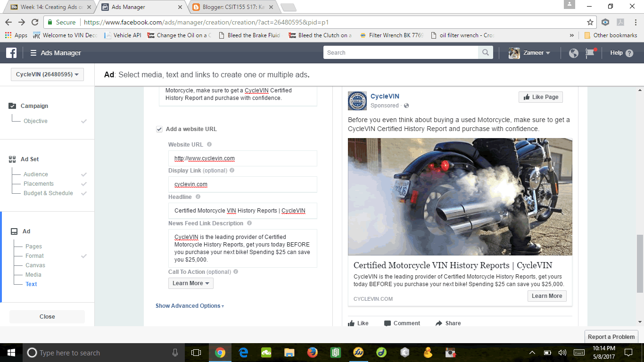Open Other bookmarks folder

pyautogui.click(x=611, y=35)
